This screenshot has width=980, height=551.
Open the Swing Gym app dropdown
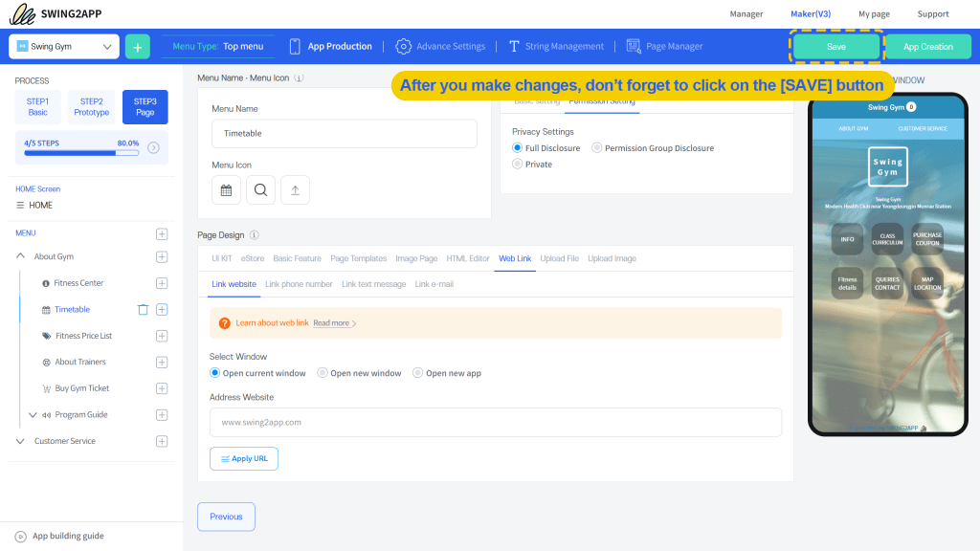point(64,47)
